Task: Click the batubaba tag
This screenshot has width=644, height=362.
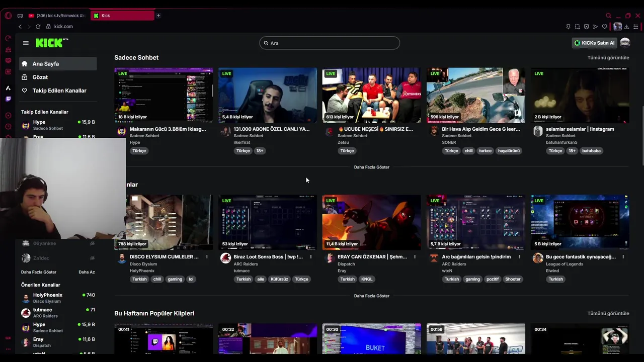Action: 591,151
